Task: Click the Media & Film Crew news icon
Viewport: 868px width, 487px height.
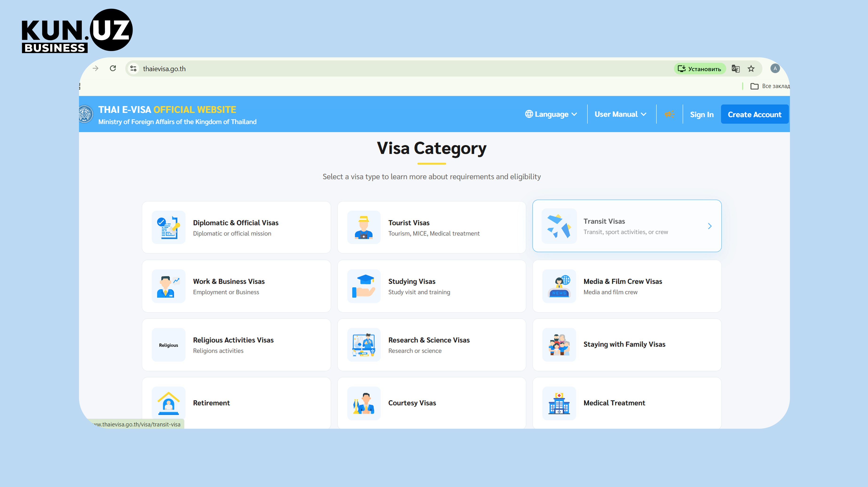Action: (x=559, y=286)
